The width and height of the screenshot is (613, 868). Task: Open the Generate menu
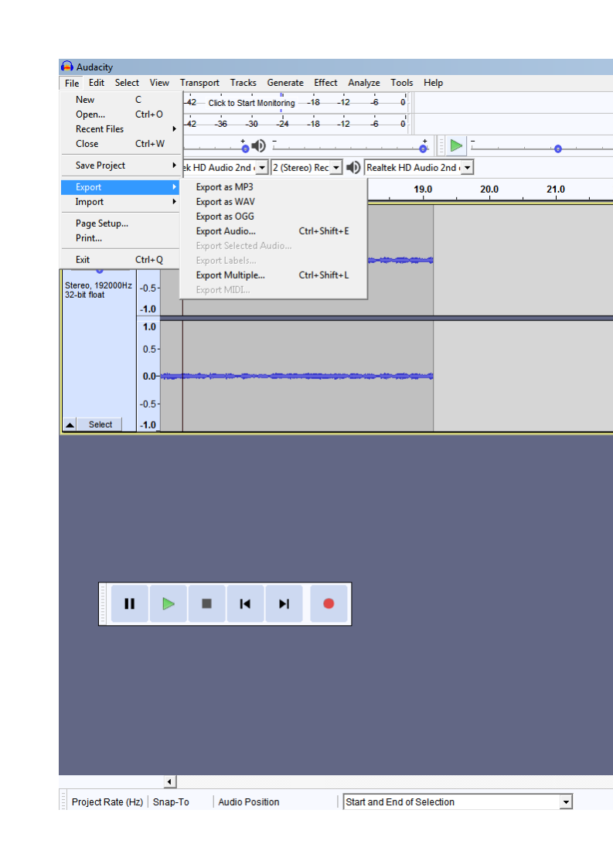pos(285,83)
